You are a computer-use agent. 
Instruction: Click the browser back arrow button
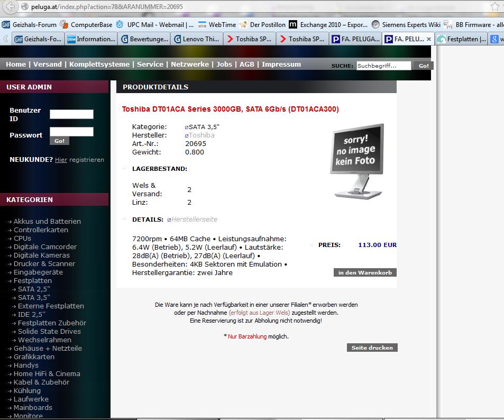[10, 6]
